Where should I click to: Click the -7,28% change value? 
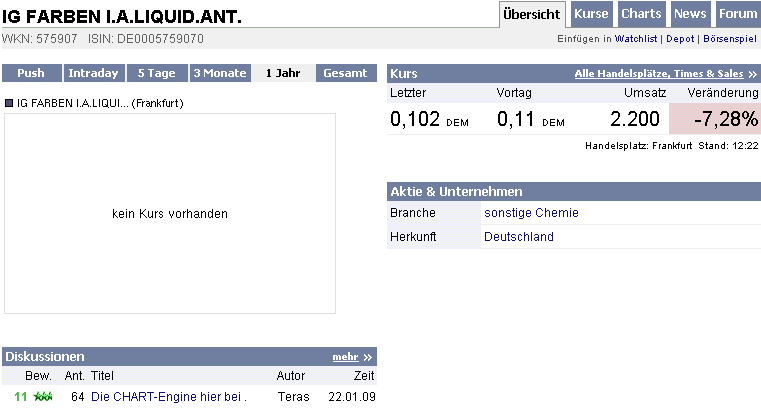725,119
